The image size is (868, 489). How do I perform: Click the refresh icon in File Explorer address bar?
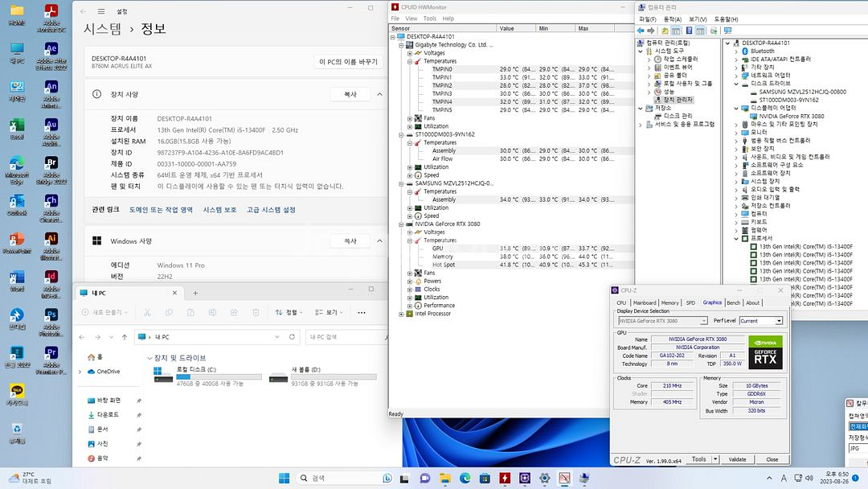coord(292,337)
